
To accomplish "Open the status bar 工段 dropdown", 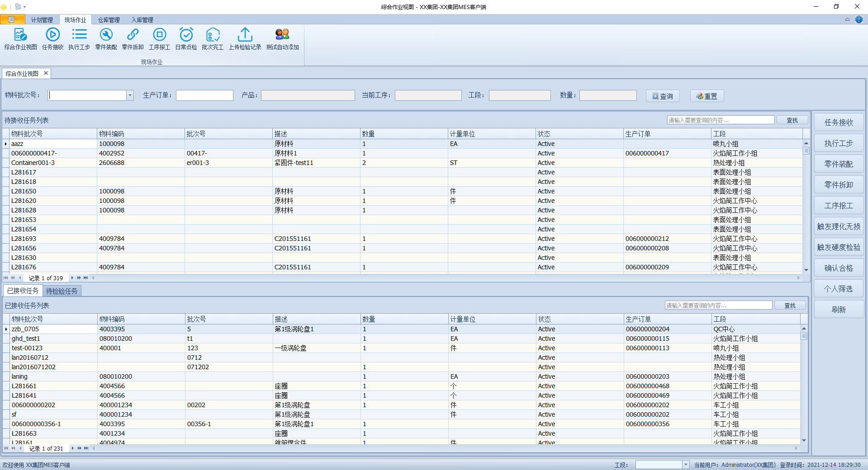I will tap(686, 465).
